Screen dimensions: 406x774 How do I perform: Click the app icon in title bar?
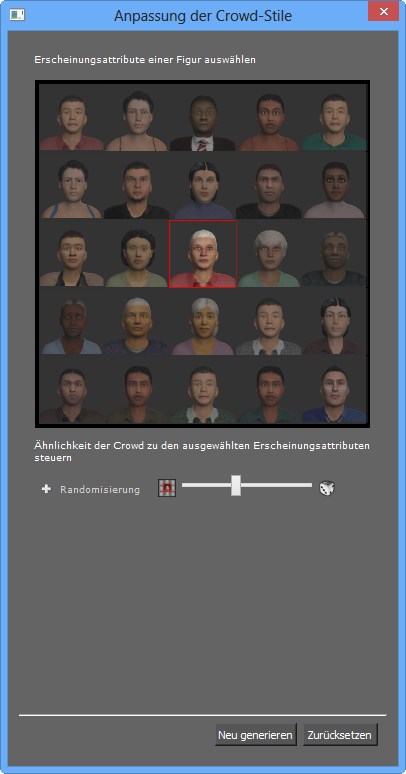point(17,15)
